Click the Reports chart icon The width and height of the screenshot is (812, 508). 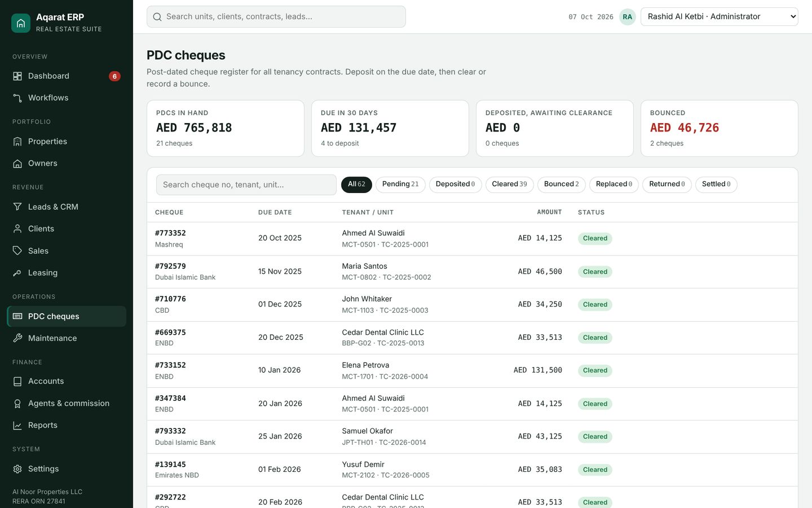[x=17, y=426]
